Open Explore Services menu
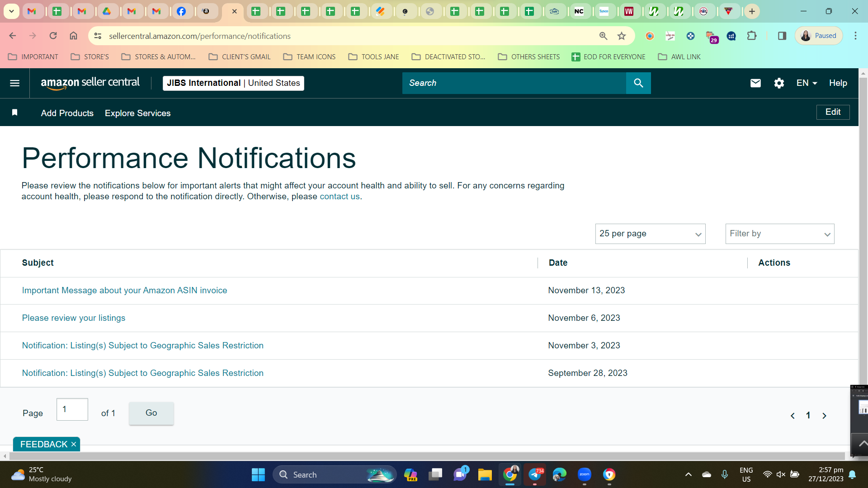 click(x=138, y=113)
